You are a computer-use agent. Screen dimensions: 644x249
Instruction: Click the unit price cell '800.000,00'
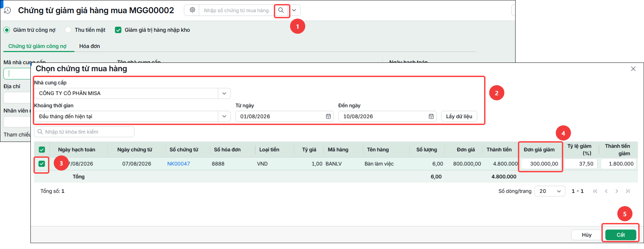pos(467,164)
